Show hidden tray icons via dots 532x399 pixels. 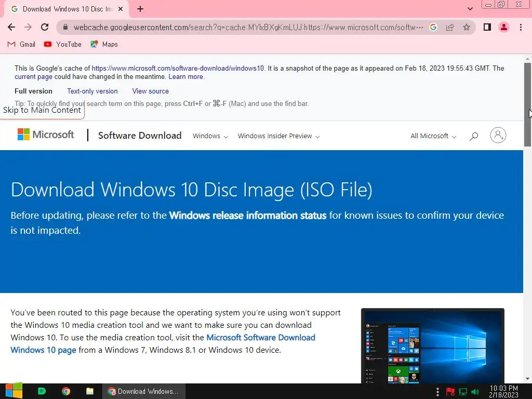(437, 392)
